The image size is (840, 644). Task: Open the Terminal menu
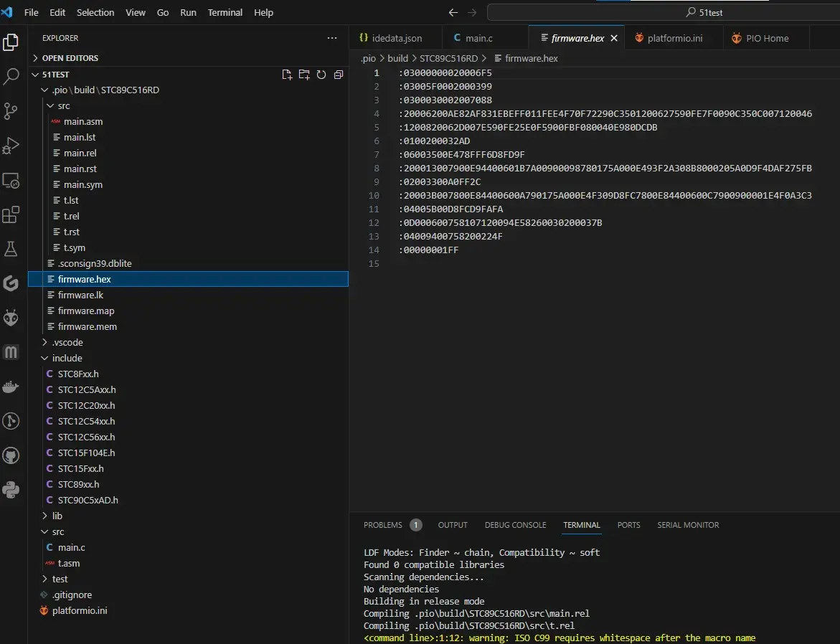(x=225, y=12)
